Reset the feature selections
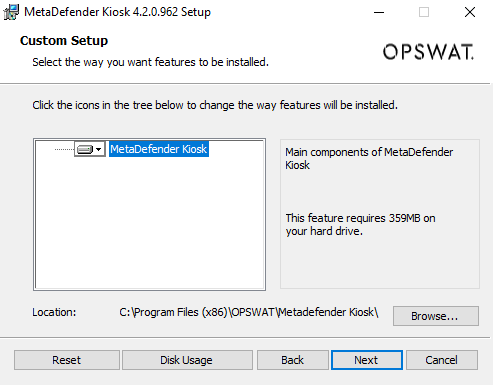Image resolution: width=493 pixels, height=385 pixels. (67, 360)
